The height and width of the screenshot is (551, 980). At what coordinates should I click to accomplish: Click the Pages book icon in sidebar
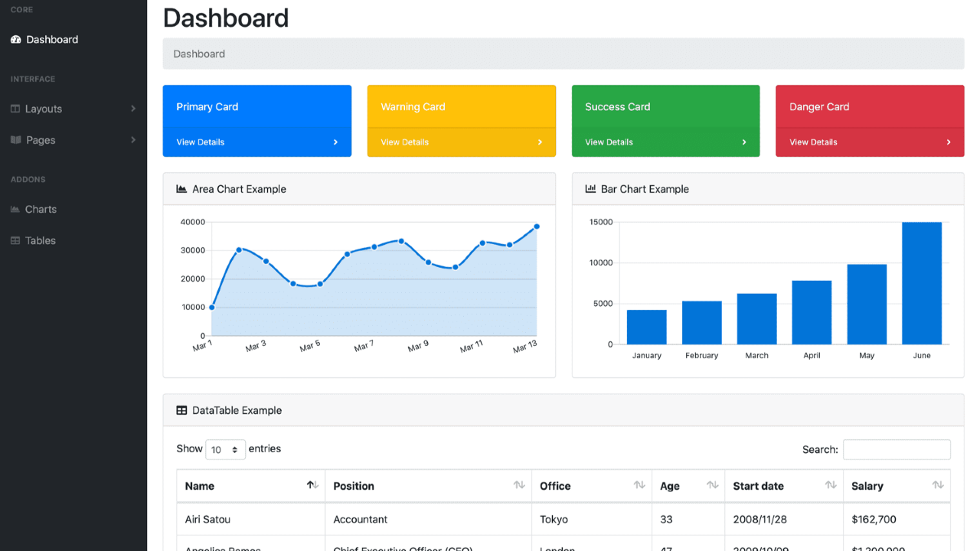(15, 139)
